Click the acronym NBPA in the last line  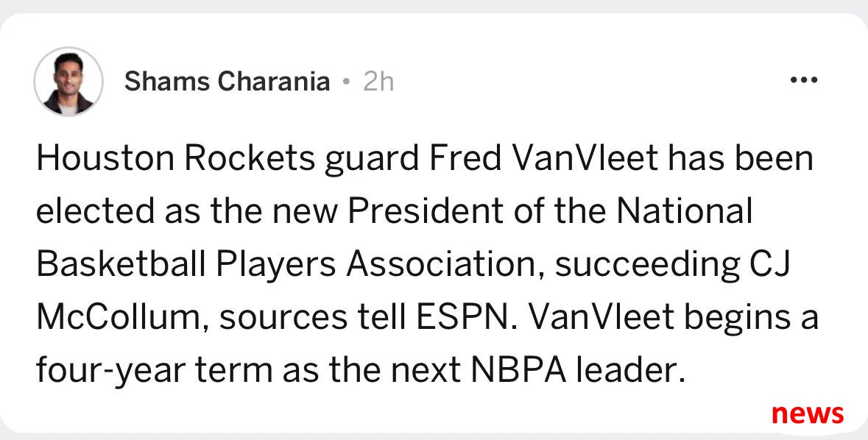coord(518,371)
